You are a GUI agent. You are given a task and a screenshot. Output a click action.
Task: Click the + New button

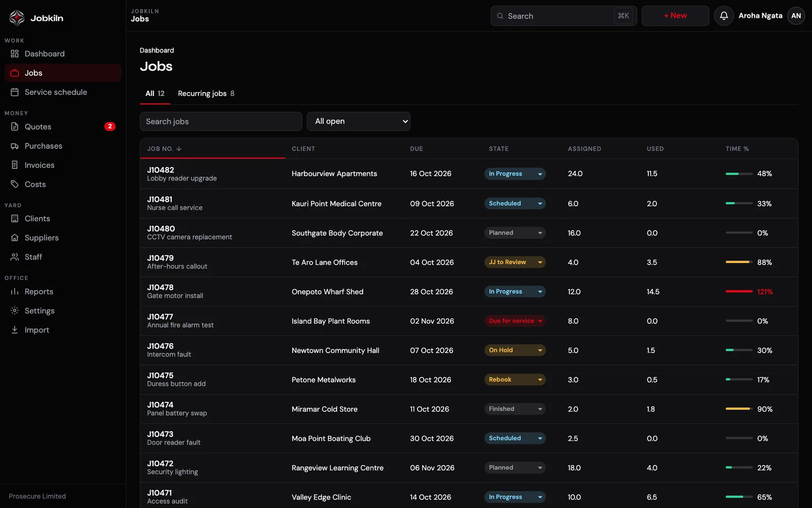(x=675, y=16)
